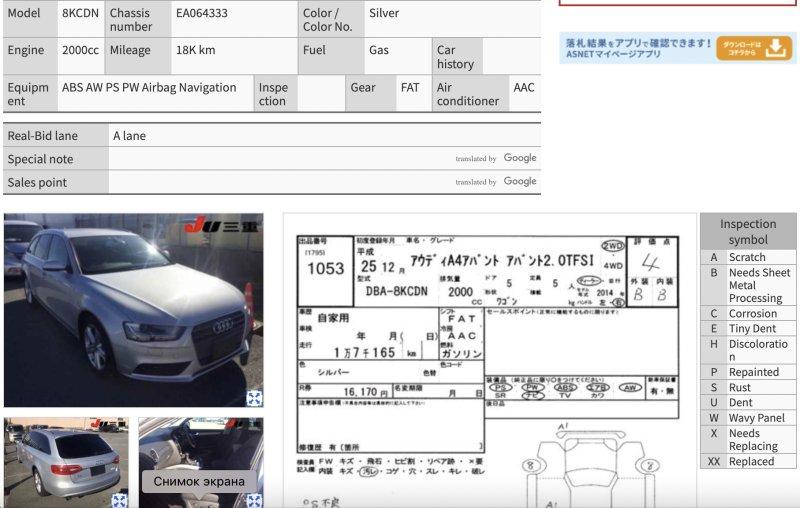The image size is (800, 508).
Task: Click the auction inspection sheet image
Action: coord(488,360)
